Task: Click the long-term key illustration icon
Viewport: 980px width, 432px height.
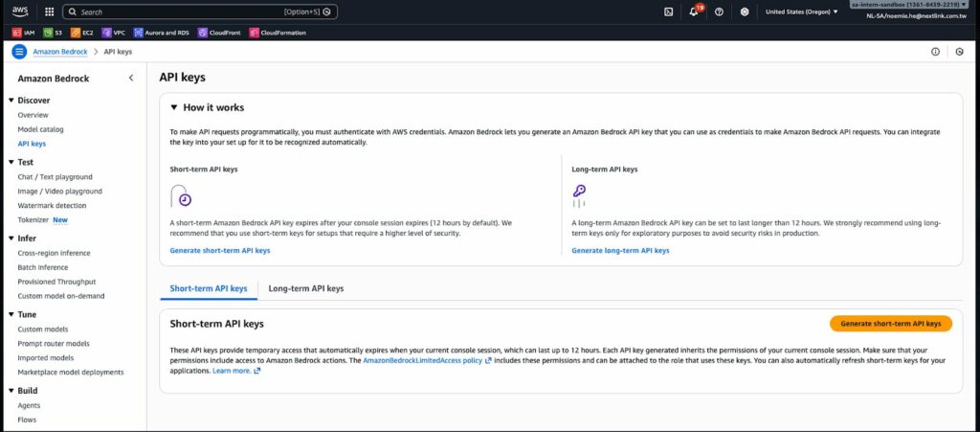Action: coord(579,195)
